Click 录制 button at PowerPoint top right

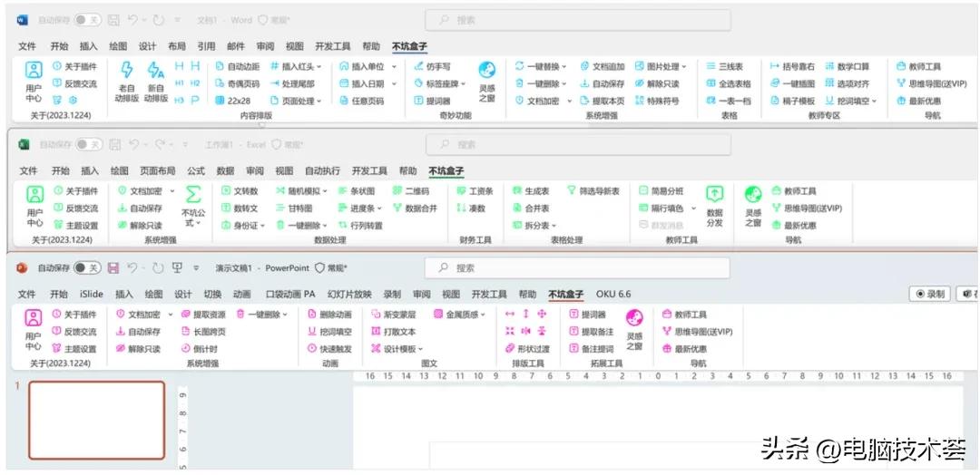[929, 294]
